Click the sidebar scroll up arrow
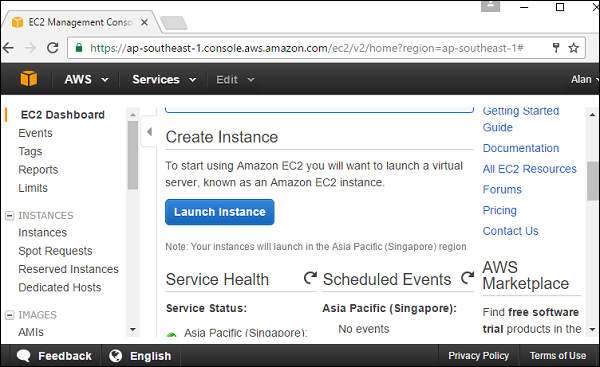600x367 pixels. pos(133,114)
